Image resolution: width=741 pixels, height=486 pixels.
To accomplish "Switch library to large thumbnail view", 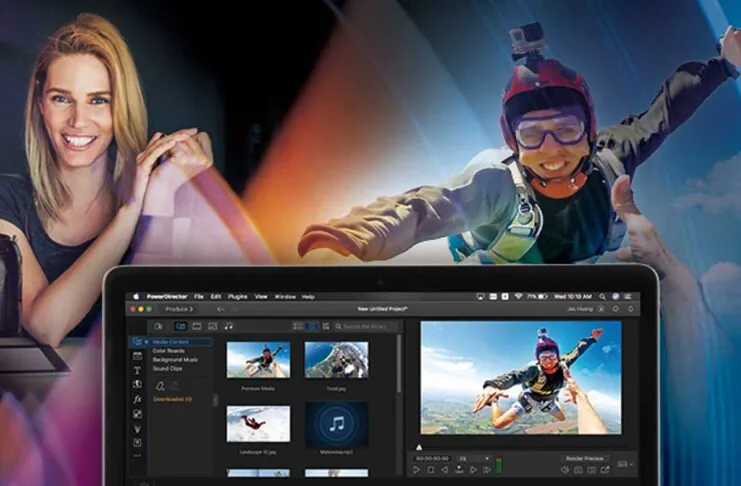I will click(312, 326).
